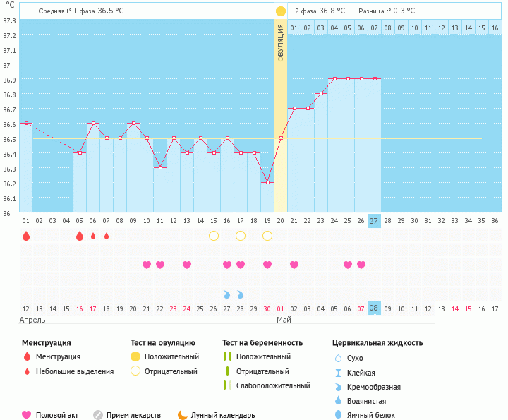Image resolution: width=508 pixels, height=420 pixels.
Task: Click the Яичный белок legend label
Action: coord(375,415)
